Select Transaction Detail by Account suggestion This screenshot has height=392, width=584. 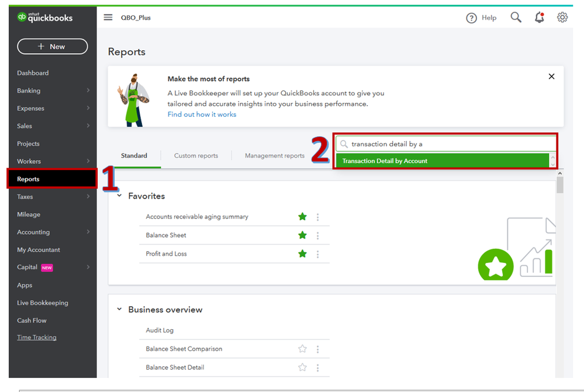coord(442,161)
